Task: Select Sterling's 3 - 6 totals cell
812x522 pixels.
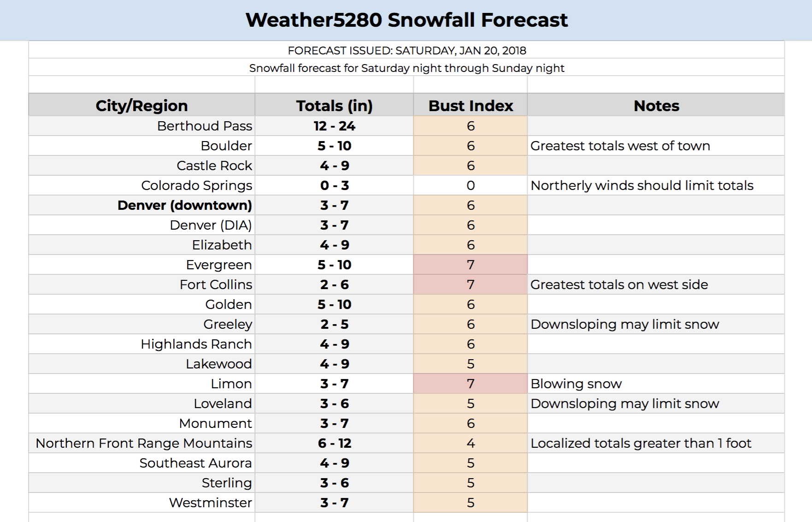Action: (334, 483)
